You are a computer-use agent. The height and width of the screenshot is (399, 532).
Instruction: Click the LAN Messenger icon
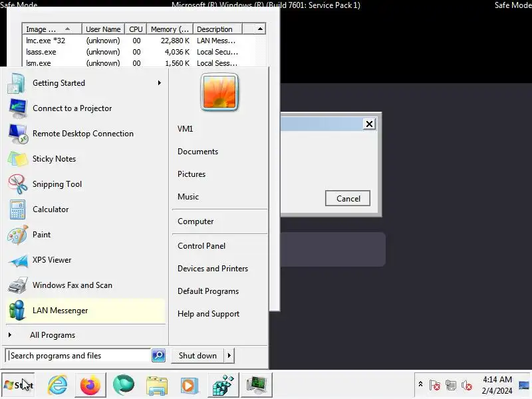click(17, 311)
